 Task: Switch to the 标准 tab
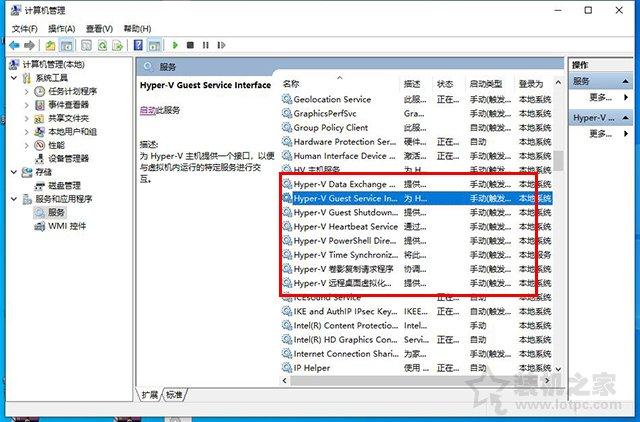pos(175,394)
